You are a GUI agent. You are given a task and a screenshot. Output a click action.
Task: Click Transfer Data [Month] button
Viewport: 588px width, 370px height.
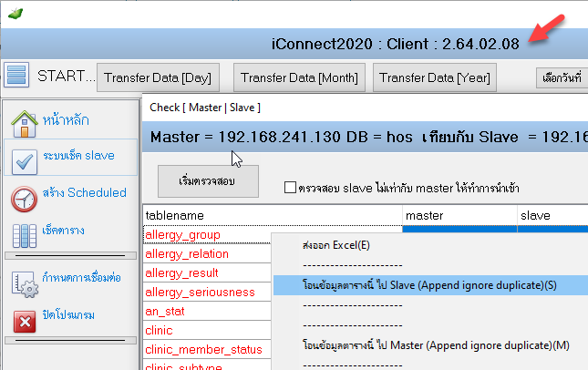[x=299, y=77]
